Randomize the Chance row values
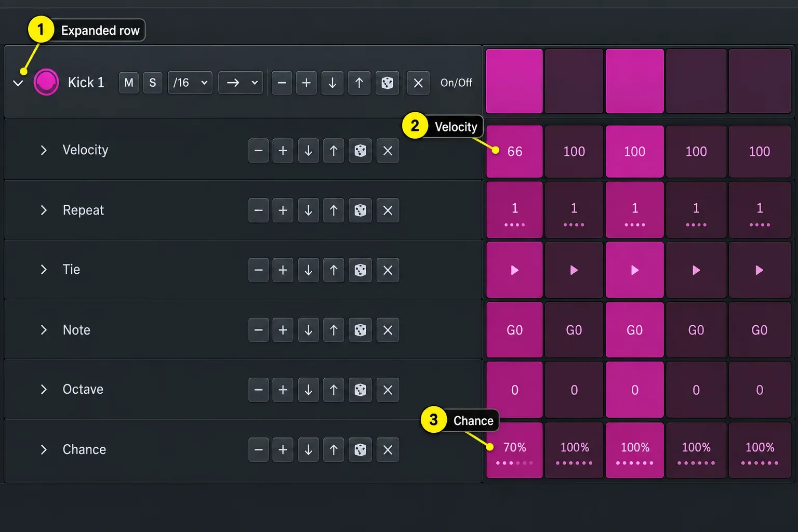Image resolution: width=798 pixels, height=532 pixels. 361,450
